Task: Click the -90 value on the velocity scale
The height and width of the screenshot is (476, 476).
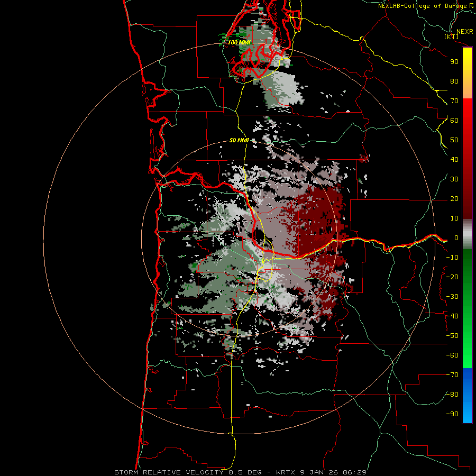Action: tap(452, 414)
